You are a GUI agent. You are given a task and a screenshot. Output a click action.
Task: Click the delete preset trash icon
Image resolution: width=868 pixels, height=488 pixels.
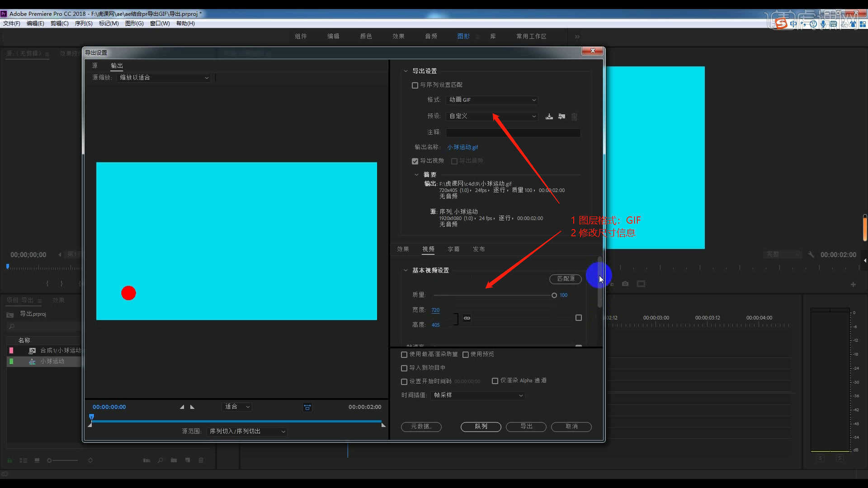pyautogui.click(x=574, y=117)
